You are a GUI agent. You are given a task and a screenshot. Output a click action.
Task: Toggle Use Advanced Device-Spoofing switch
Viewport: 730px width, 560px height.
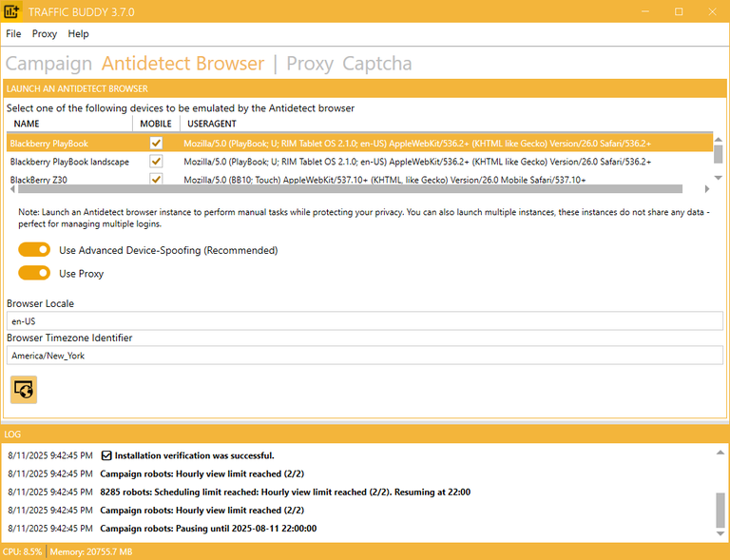point(34,250)
